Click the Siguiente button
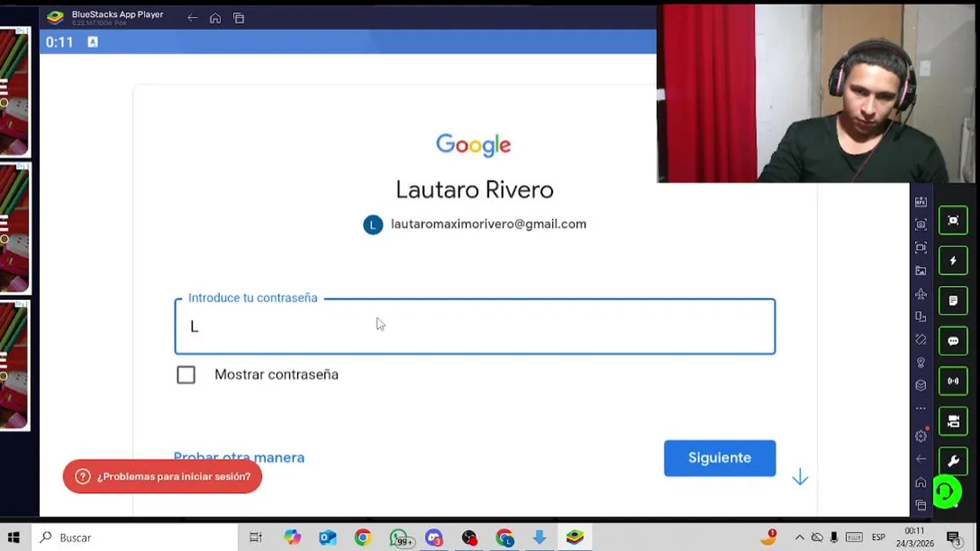This screenshot has width=980, height=551. pos(720,458)
